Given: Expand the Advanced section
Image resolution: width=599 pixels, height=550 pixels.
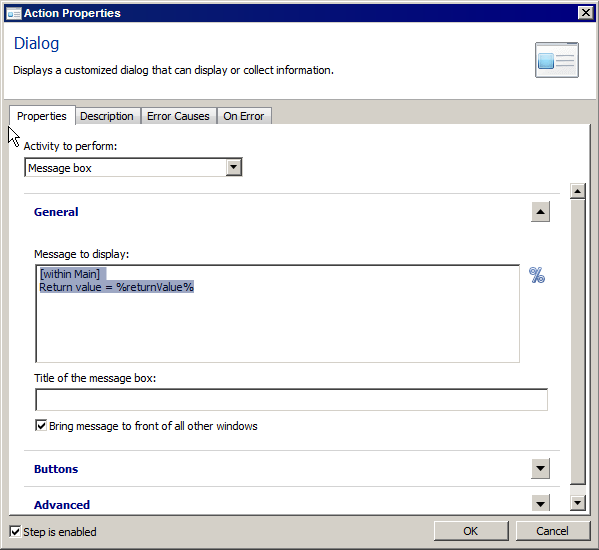Looking at the screenshot, I should pos(540,504).
